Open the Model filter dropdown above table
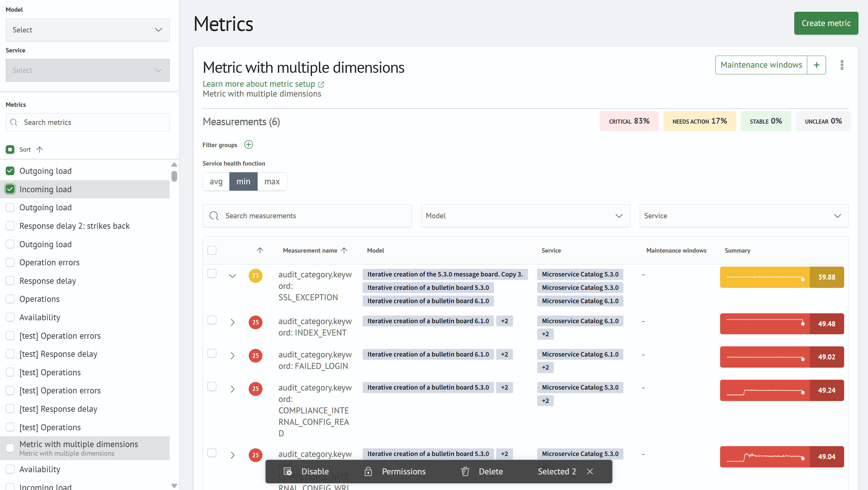 click(525, 216)
